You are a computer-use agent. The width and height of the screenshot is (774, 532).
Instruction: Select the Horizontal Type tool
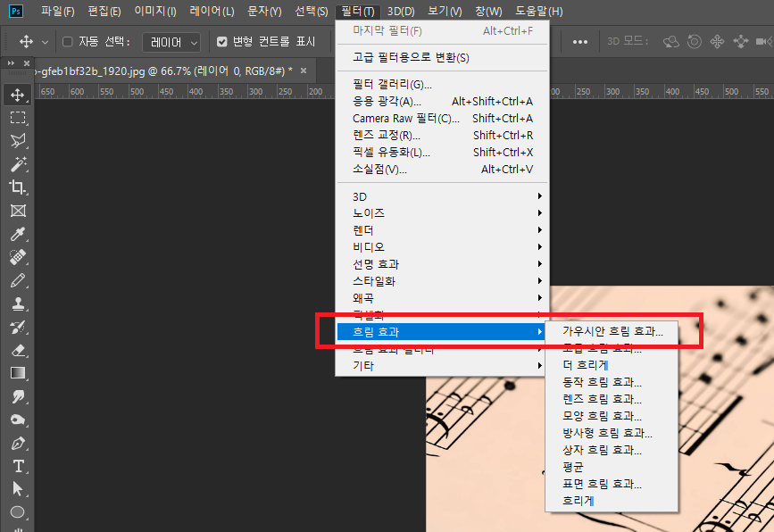click(17, 466)
